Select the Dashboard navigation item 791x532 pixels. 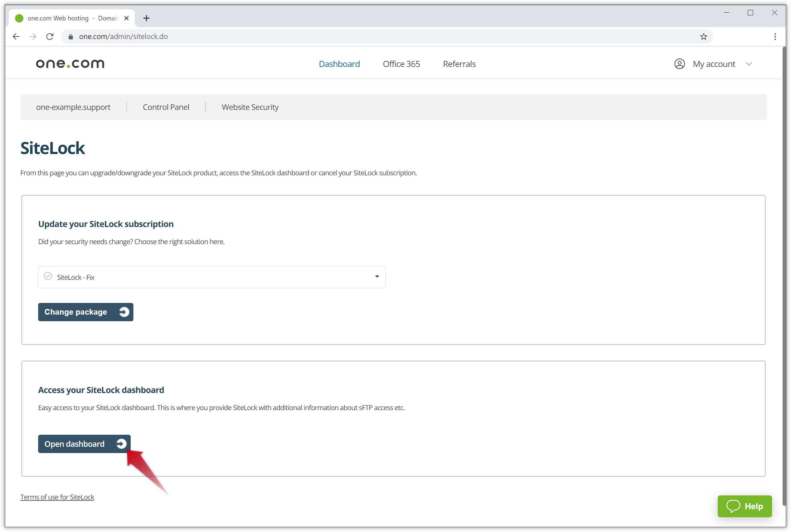click(x=339, y=64)
